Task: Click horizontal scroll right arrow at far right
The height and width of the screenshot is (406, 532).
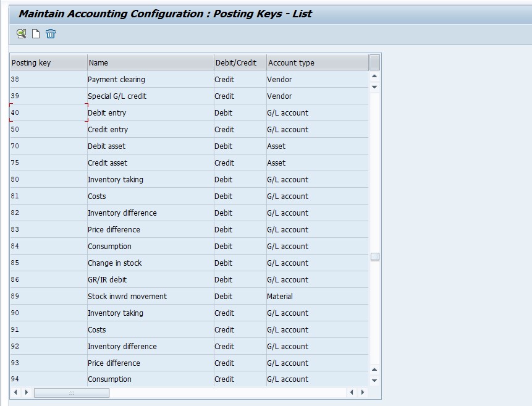Action: [363, 392]
